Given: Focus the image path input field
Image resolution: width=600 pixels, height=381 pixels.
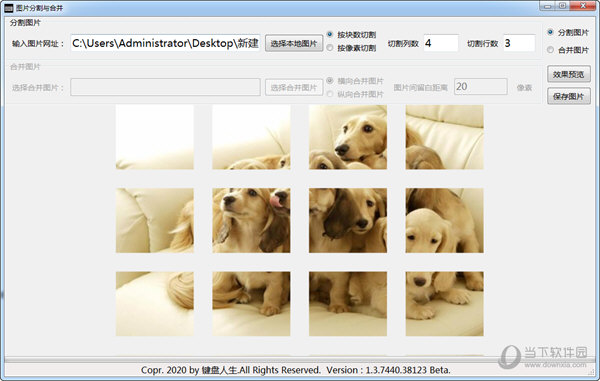Looking at the screenshot, I should [165, 43].
